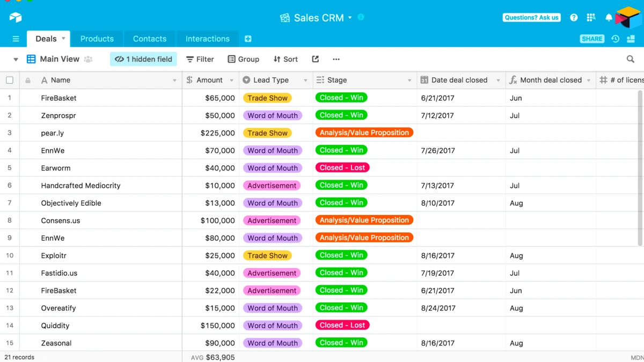Image resolution: width=644 pixels, height=362 pixels.
Task: Switch to the Contacts table tab
Action: tap(149, 39)
